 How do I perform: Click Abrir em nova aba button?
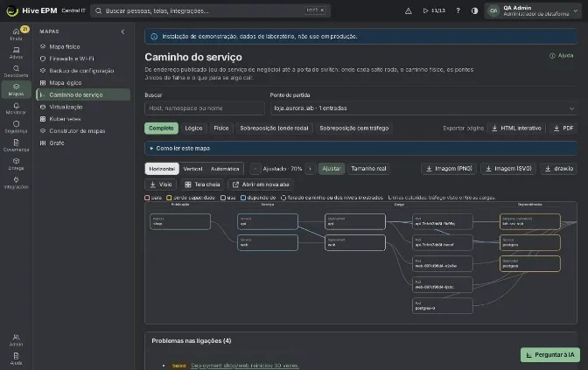261,185
